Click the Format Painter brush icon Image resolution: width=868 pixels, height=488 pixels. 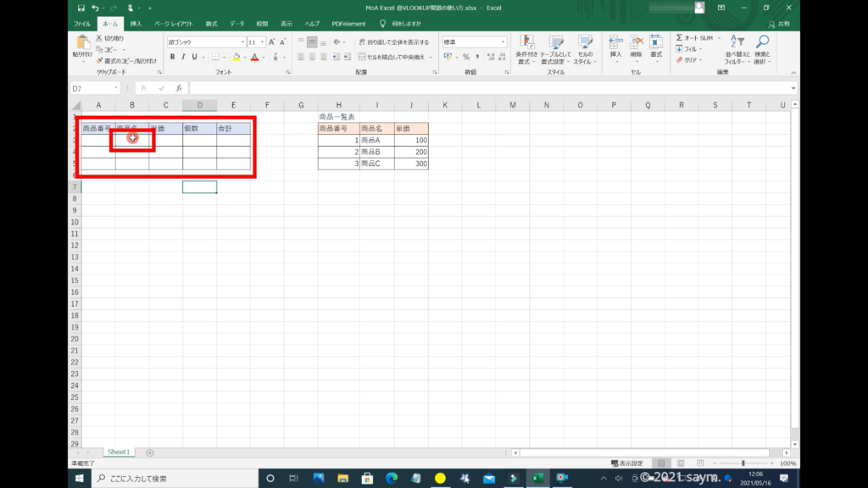[99, 61]
